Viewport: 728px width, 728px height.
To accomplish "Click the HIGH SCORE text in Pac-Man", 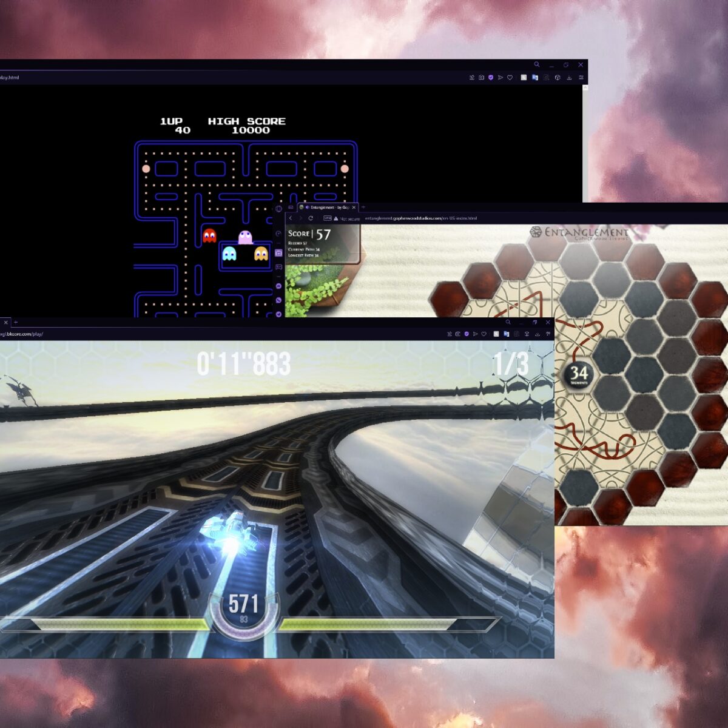I will [247, 121].
